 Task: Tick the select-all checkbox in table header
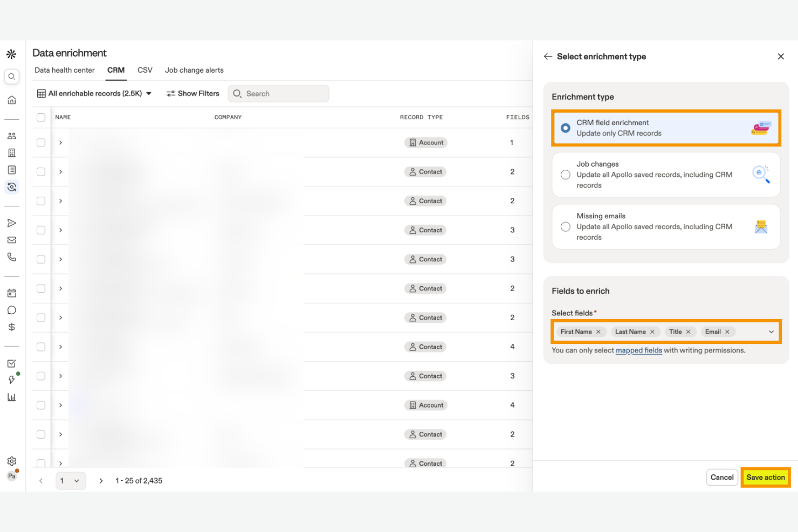(x=41, y=117)
